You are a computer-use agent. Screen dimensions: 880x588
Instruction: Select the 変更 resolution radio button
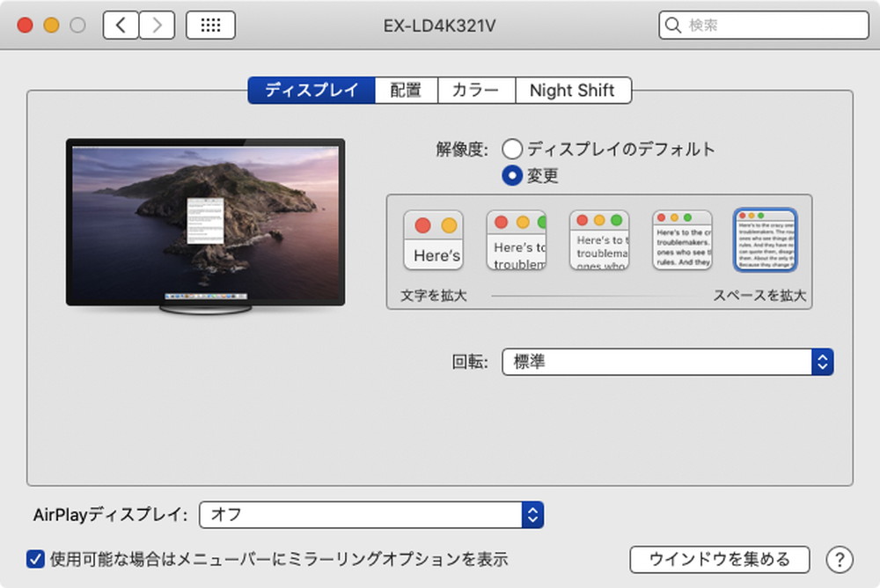[x=512, y=176]
